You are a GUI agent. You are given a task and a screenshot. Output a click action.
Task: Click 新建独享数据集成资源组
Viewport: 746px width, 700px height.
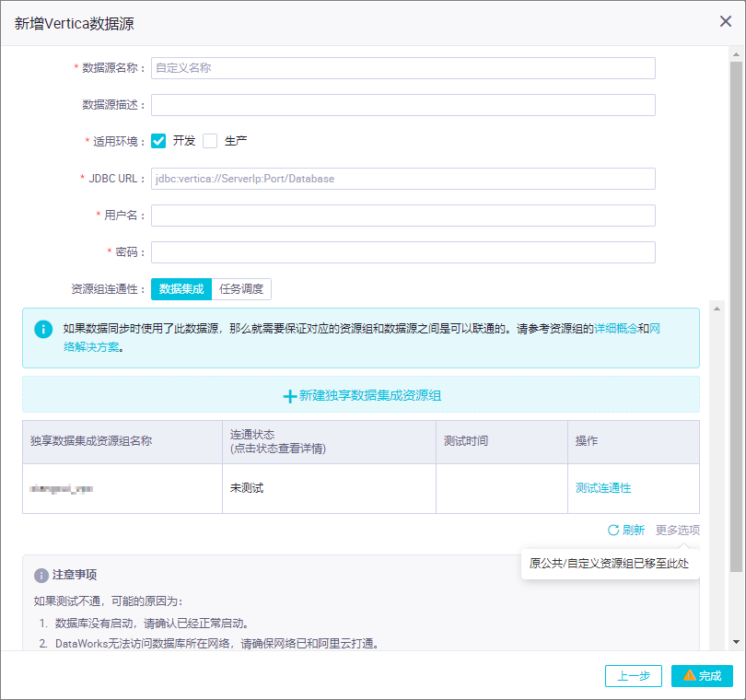click(361, 394)
